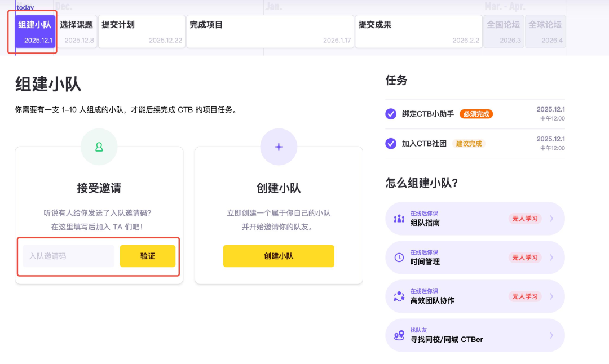Select the 提交成果 stage on timeline
This screenshot has width=609, height=364.
point(418,31)
